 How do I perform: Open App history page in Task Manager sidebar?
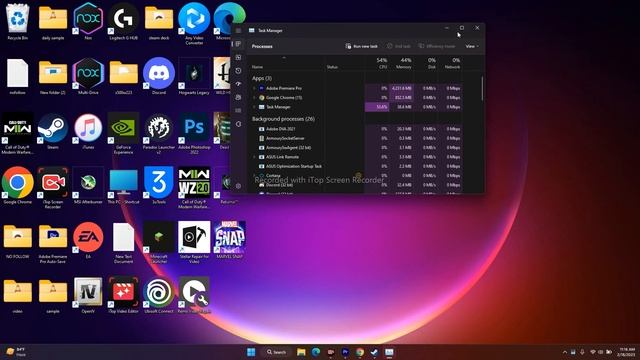[x=238, y=71]
